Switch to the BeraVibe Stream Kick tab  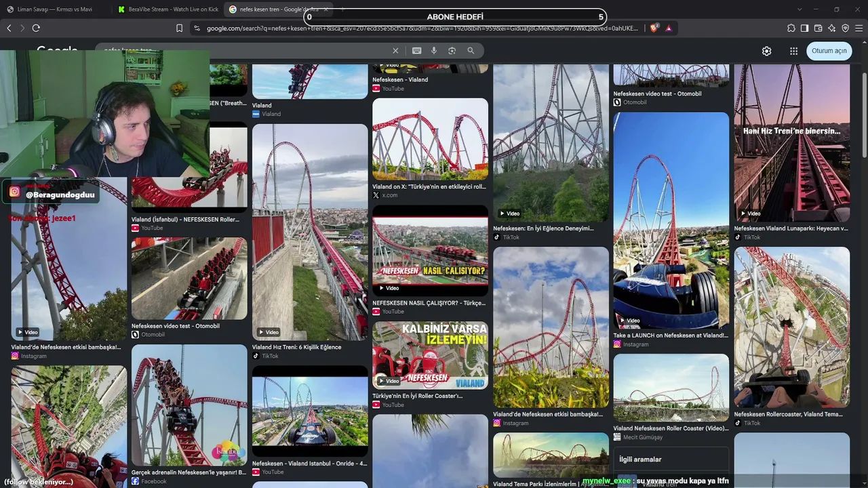click(167, 9)
